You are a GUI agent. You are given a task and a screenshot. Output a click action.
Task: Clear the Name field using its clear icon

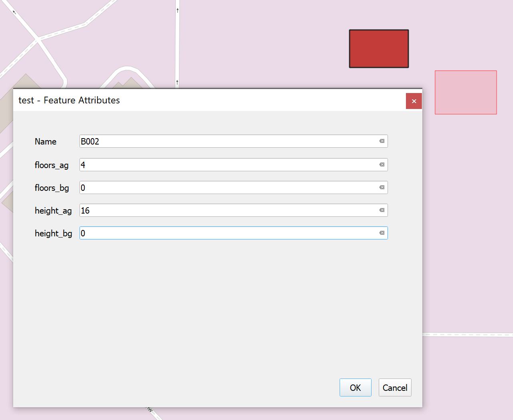click(x=382, y=141)
